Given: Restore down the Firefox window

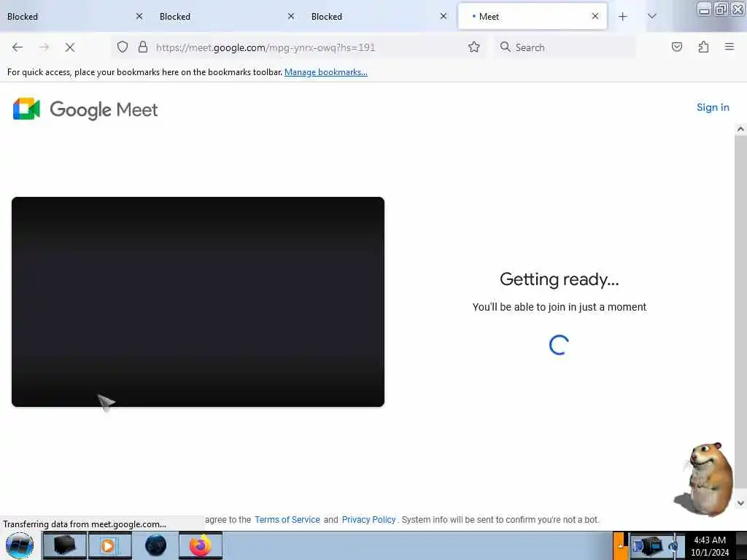Looking at the screenshot, I should click(721, 9).
